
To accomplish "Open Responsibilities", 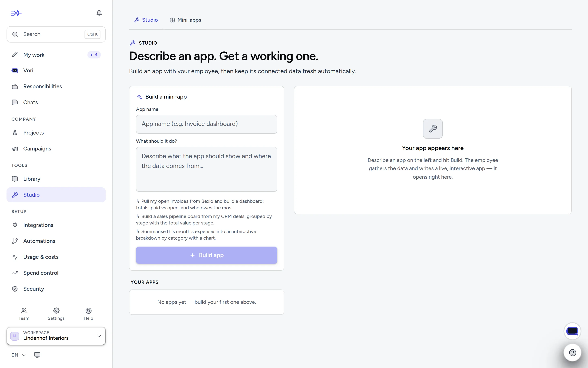I will tap(56, 86).
